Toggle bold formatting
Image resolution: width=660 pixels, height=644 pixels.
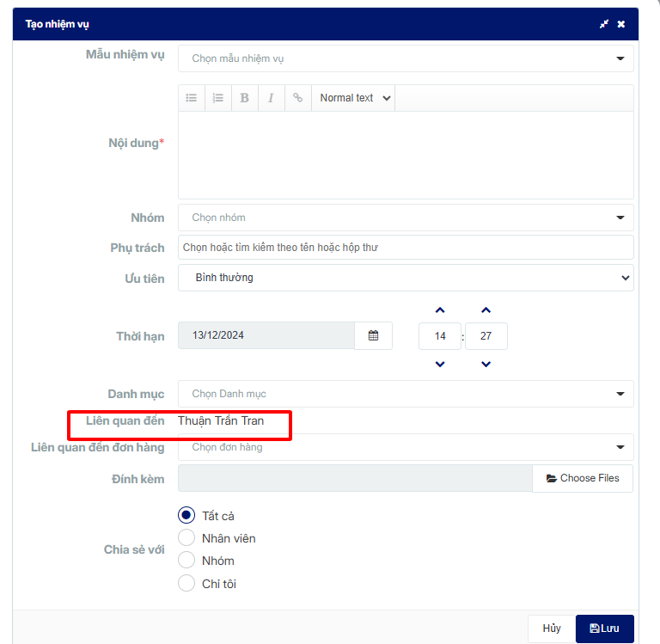(x=245, y=98)
